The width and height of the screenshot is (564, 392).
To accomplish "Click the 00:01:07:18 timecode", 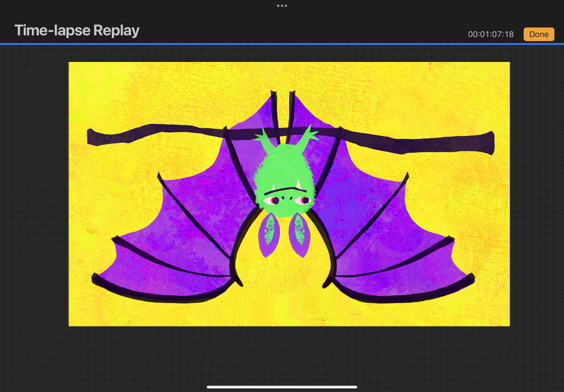I will click(491, 34).
